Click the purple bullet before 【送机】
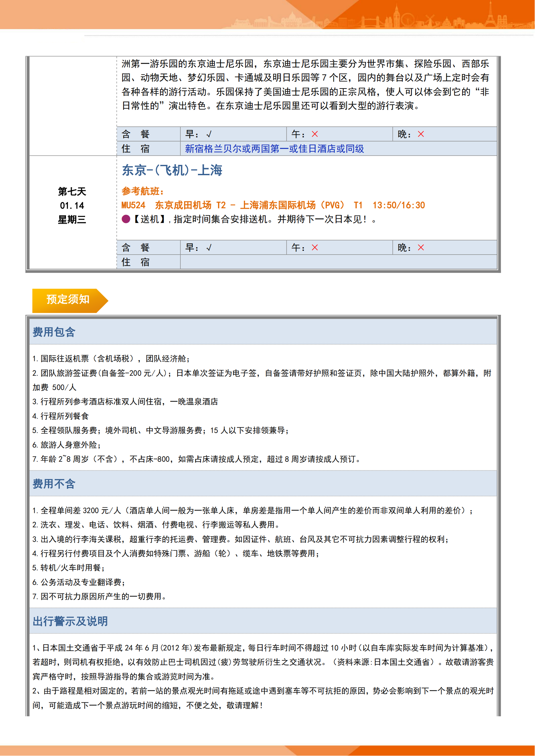Screen dimensions: 535x756 coord(126,219)
